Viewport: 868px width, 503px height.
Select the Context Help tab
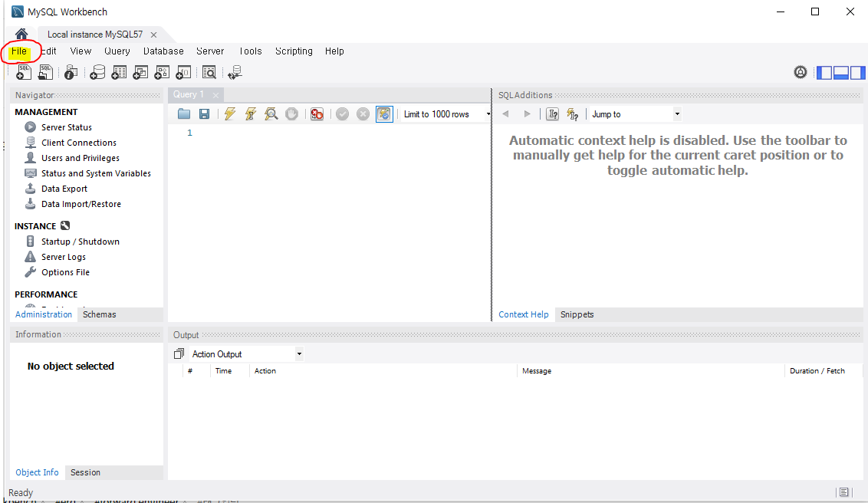point(523,314)
